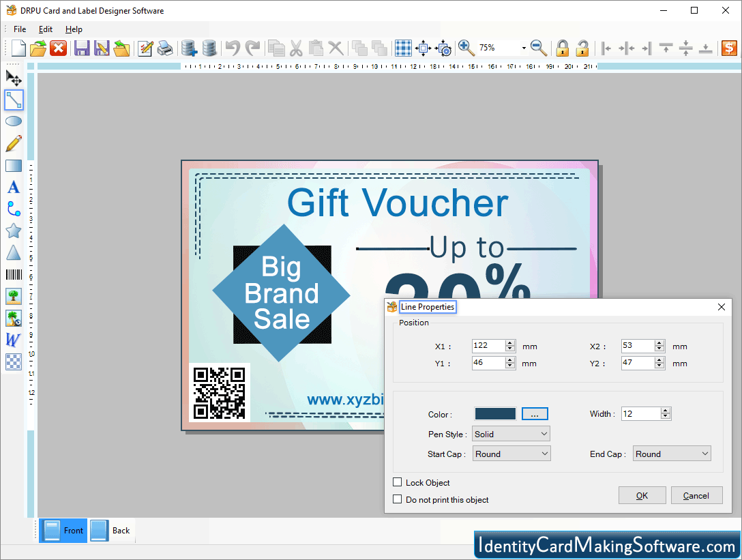Click the red close-document icon
The height and width of the screenshot is (560, 742).
click(58, 48)
